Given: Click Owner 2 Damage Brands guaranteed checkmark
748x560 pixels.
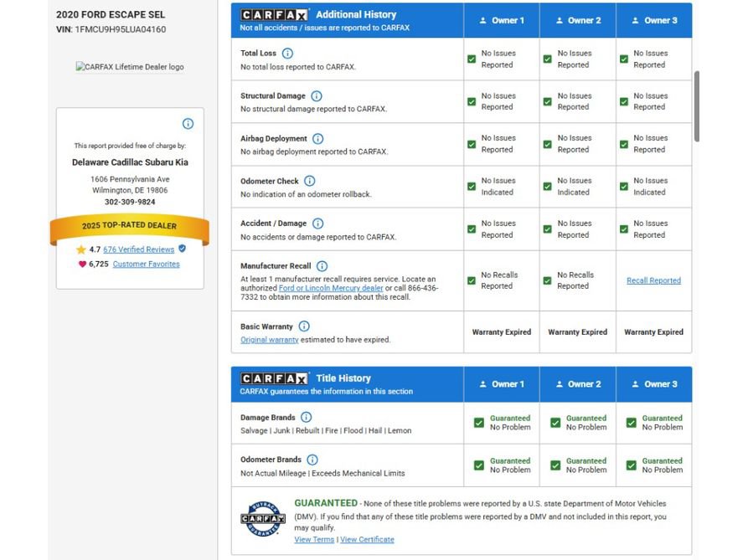Looking at the screenshot, I should click(555, 423).
